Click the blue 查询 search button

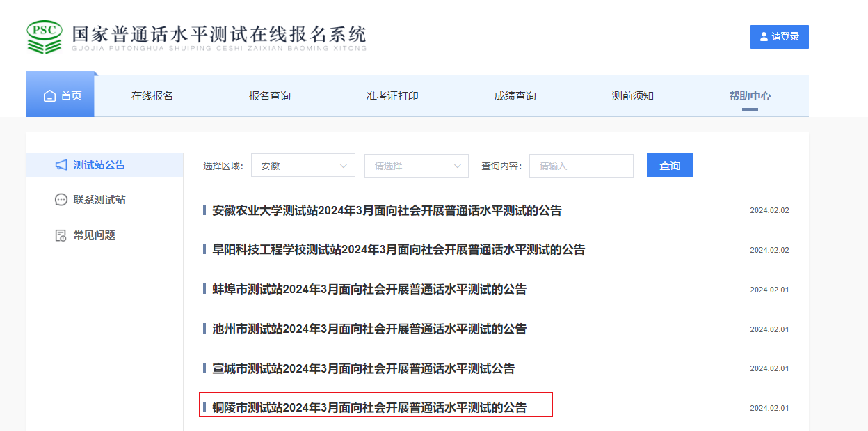[x=670, y=166]
